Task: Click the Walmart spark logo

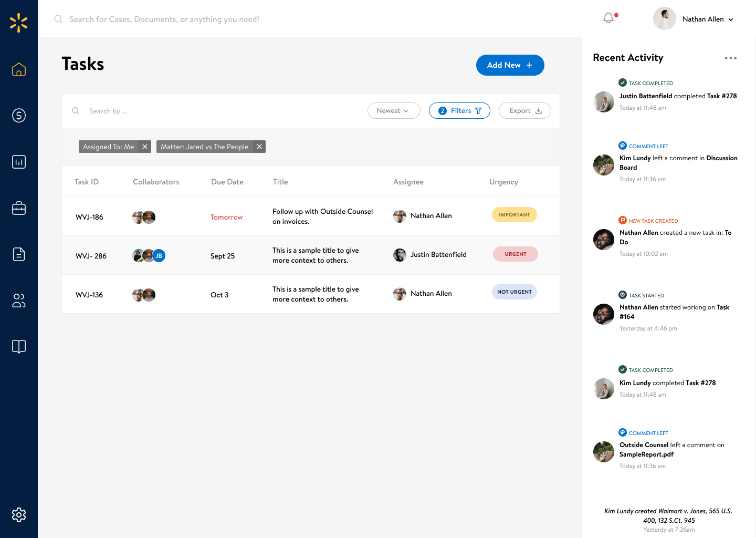Action: tap(18, 23)
